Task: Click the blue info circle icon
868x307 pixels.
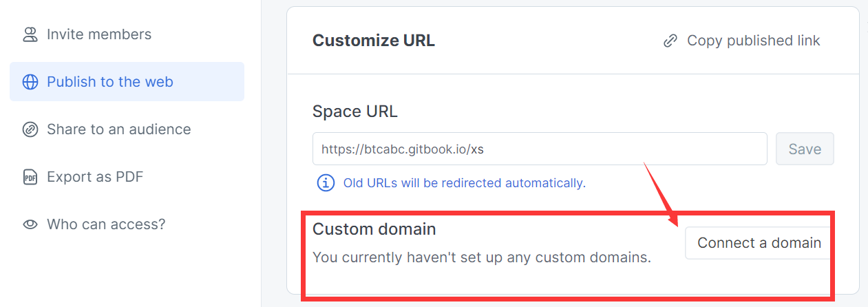Action: (324, 183)
